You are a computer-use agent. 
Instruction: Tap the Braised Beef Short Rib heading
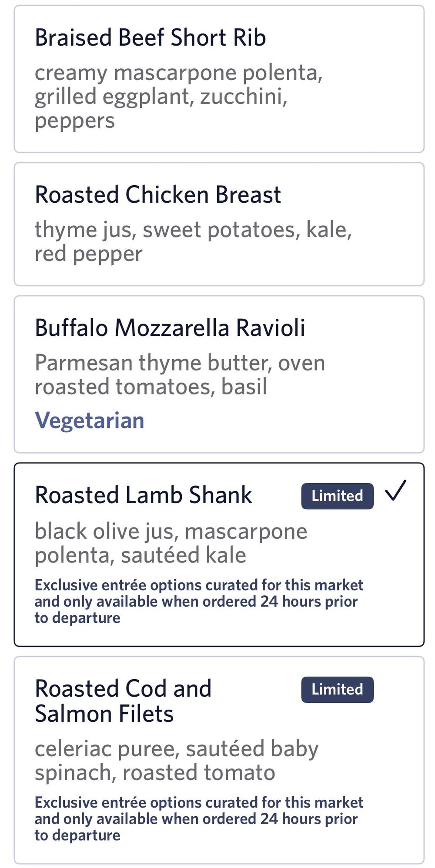click(x=150, y=37)
